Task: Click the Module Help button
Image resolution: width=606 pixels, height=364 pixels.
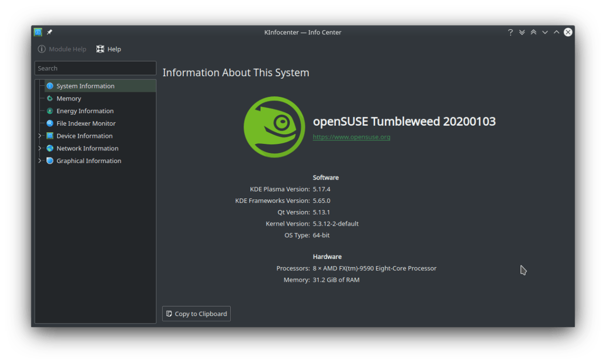Action: (x=62, y=49)
